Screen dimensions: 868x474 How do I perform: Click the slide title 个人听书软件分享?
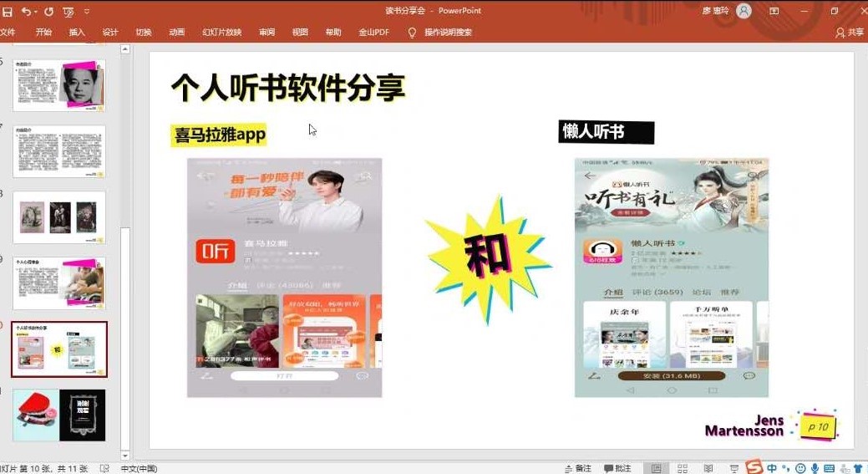[x=288, y=88]
